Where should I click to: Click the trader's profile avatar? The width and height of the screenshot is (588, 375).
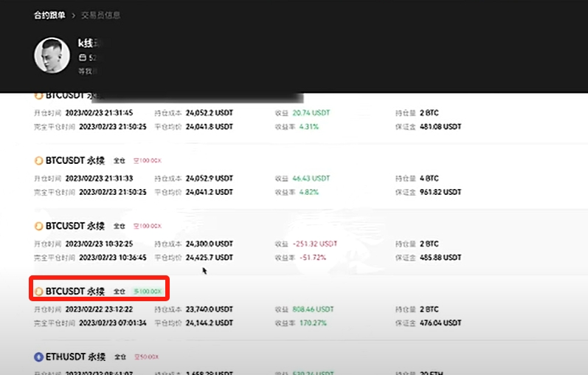click(x=52, y=55)
